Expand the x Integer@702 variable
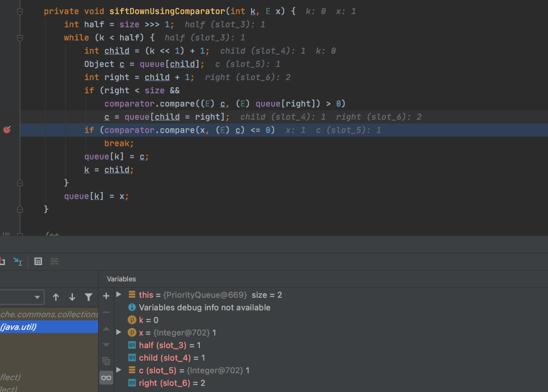 119,332
